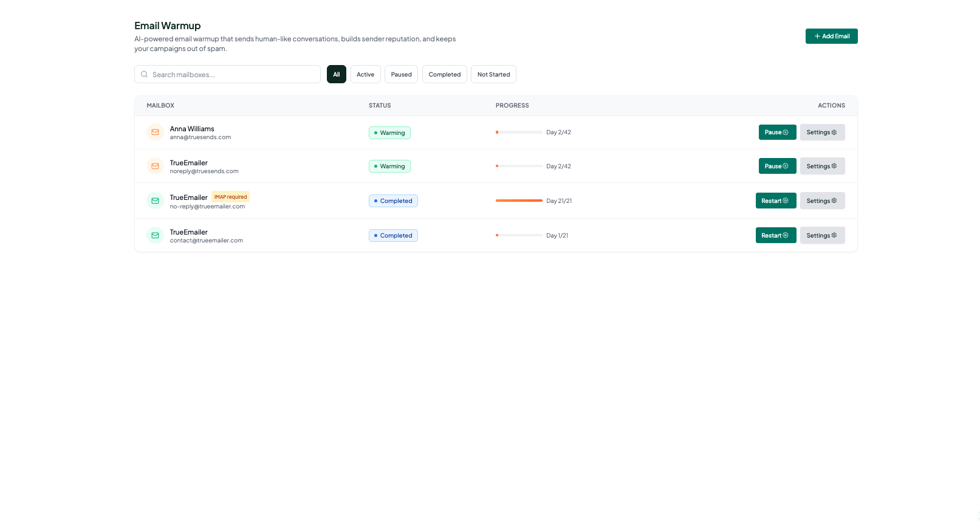Open Settings for Anna Williams mailbox
The image size is (980, 522).
pos(822,132)
